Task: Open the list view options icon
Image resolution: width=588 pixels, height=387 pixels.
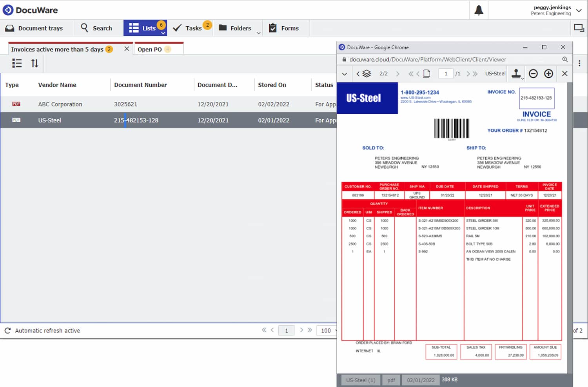Action: [17, 63]
